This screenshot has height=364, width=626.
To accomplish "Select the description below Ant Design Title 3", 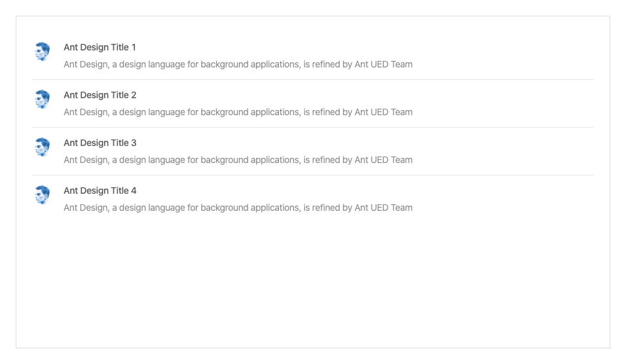I will point(238,160).
